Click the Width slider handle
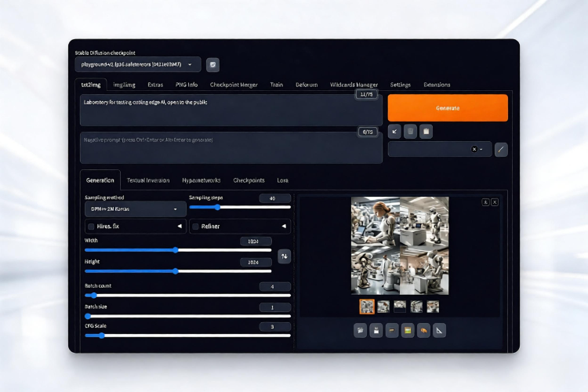The height and width of the screenshot is (392, 588). click(176, 250)
